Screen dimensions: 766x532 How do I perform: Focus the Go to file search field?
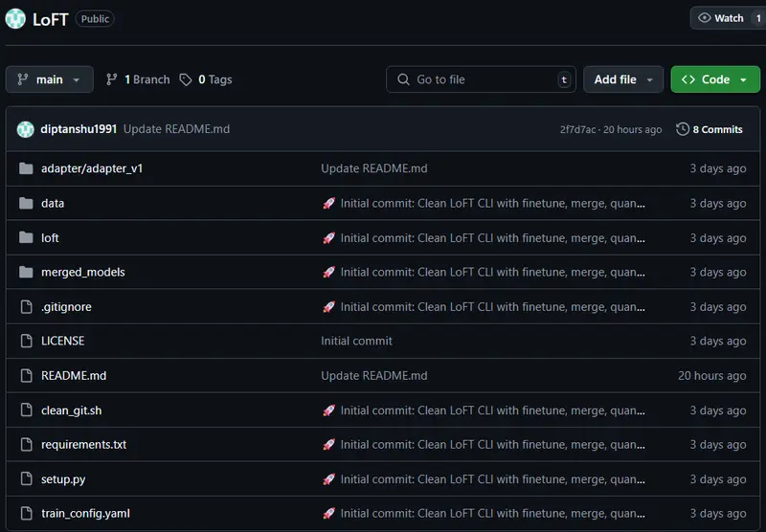click(x=481, y=79)
